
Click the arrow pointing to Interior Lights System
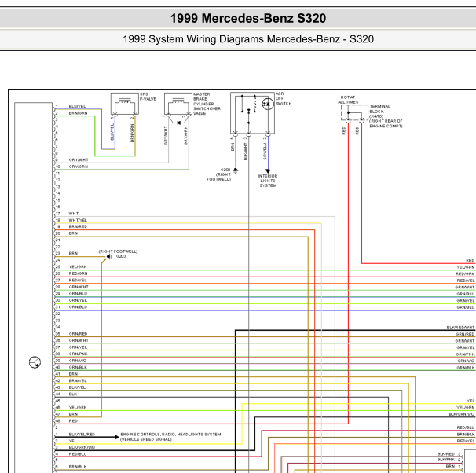[x=268, y=171]
